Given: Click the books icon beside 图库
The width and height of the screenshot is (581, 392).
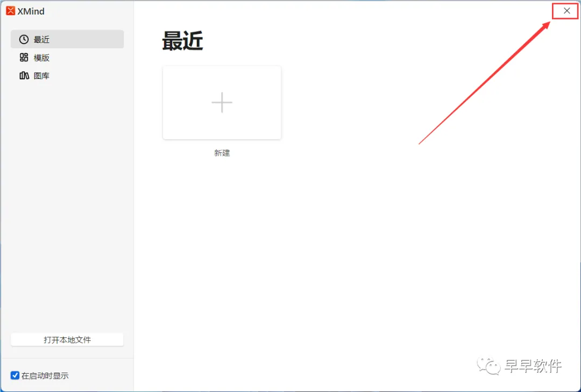Looking at the screenshot, I should click(x=24, y=76).
